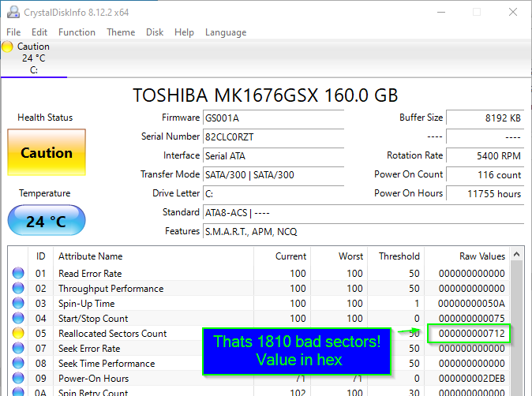Click the blue status icon for Read Error Rate
532x396 pixels.
point(18,273)
